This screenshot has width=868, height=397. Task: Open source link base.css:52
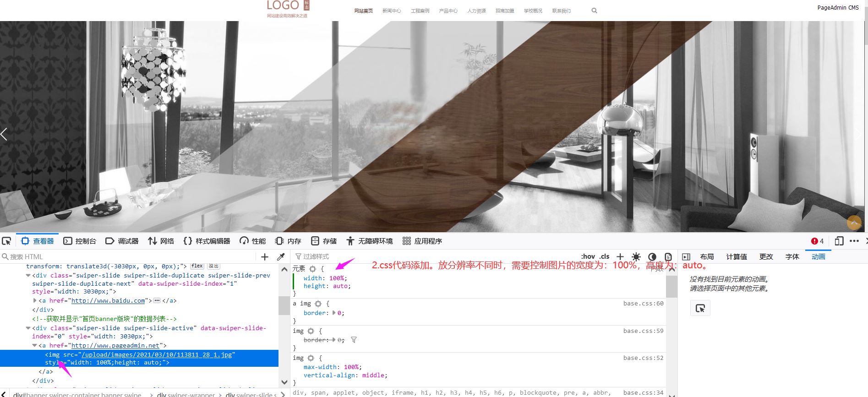click(643, 358)
